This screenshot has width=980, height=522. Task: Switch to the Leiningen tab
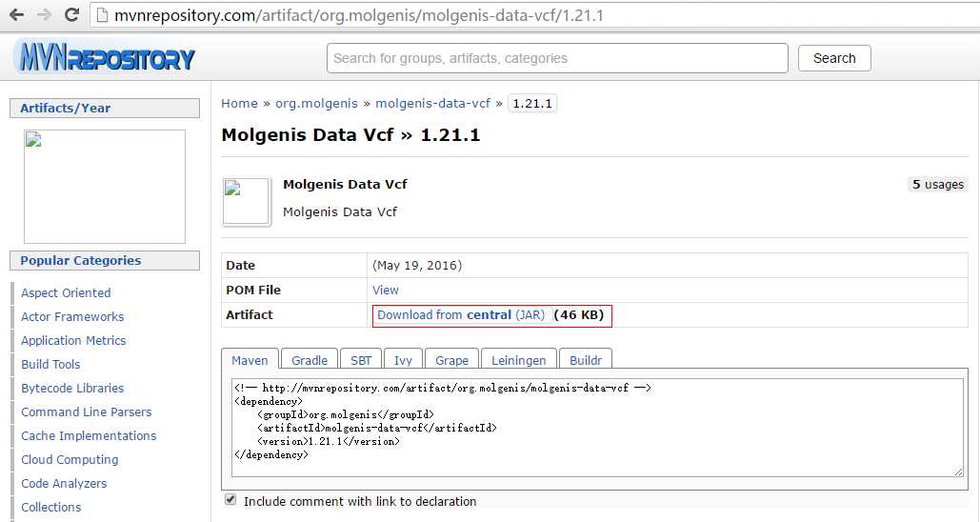[x=519, y=360]
